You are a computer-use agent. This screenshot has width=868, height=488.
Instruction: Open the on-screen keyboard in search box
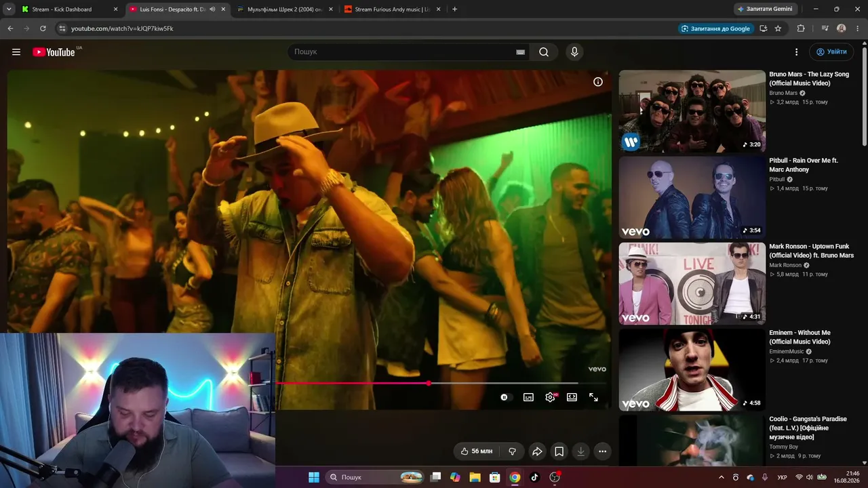[520, 52]
